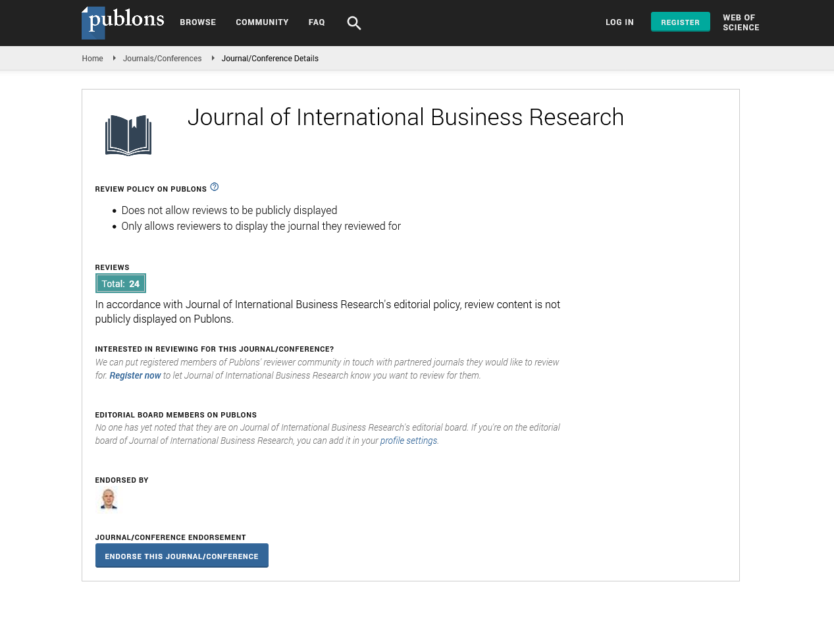
Task: Click the Editorial Board Members on Publons heading
Action: pos(176,415)
